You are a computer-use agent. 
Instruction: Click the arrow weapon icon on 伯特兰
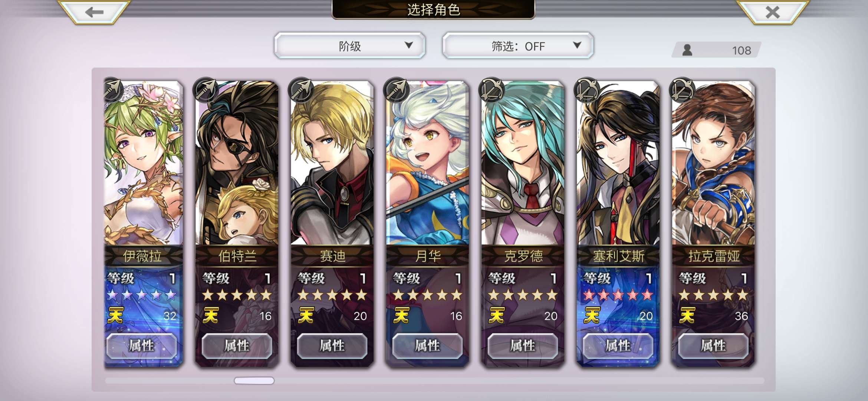pyautogui.click(x=206, y=89)
